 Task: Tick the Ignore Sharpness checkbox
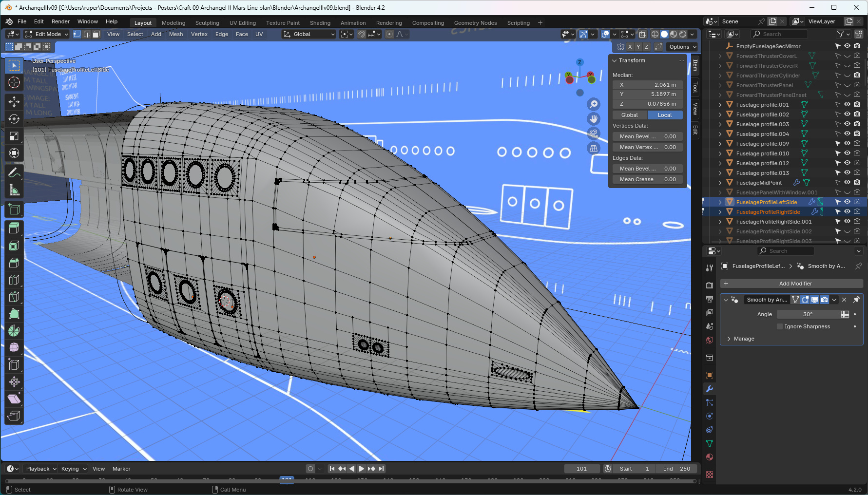tap(780, 326)
